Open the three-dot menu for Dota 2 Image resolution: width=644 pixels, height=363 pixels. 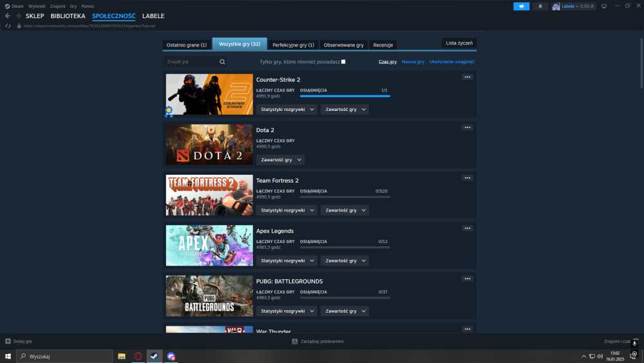(468, 128)
